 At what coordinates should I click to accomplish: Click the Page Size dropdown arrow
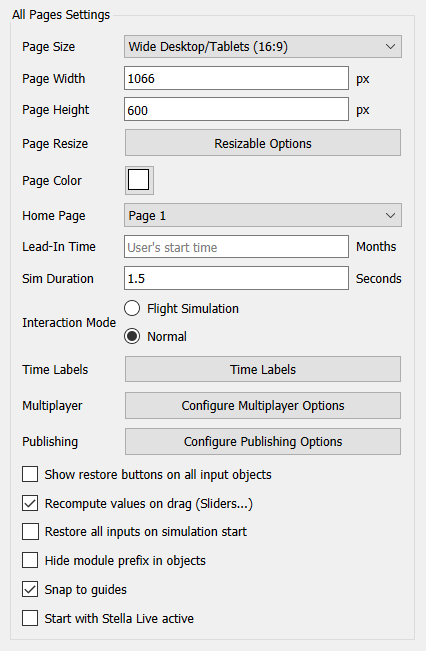[x=390, y=46]
